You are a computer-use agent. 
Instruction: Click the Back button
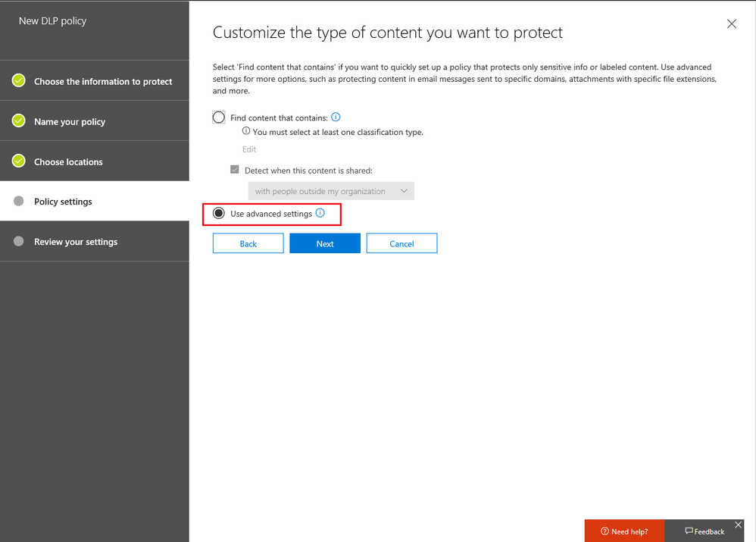pos(248,243)
